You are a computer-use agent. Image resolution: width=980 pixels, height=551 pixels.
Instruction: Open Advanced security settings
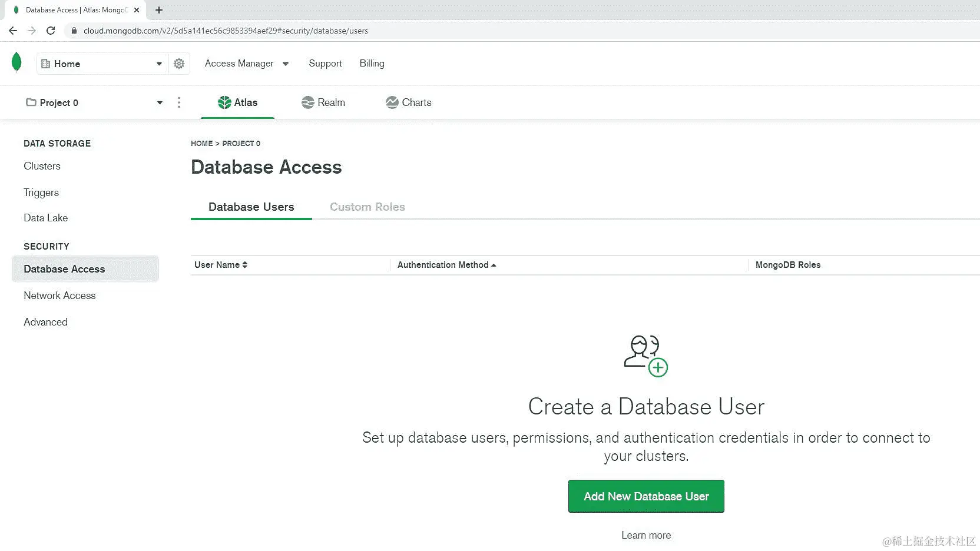[46, 322]
